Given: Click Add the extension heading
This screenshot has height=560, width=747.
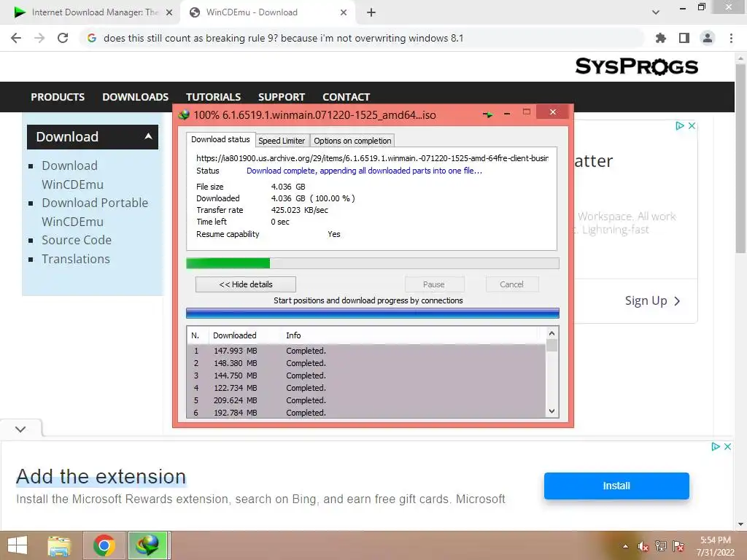Looking at the screenshot, I should 101,477.
